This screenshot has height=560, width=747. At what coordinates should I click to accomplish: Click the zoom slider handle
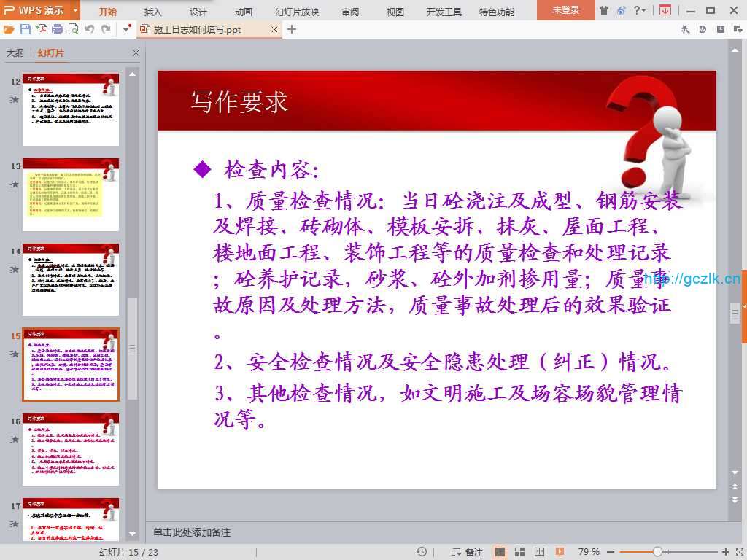(x=657, y=552)
